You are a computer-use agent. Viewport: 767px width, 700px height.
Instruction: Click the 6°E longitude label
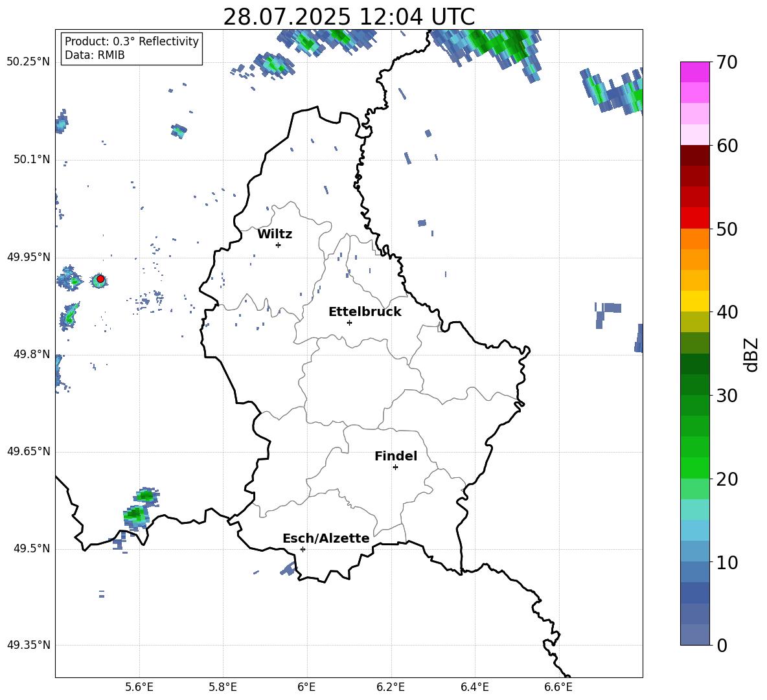point(306,687)
